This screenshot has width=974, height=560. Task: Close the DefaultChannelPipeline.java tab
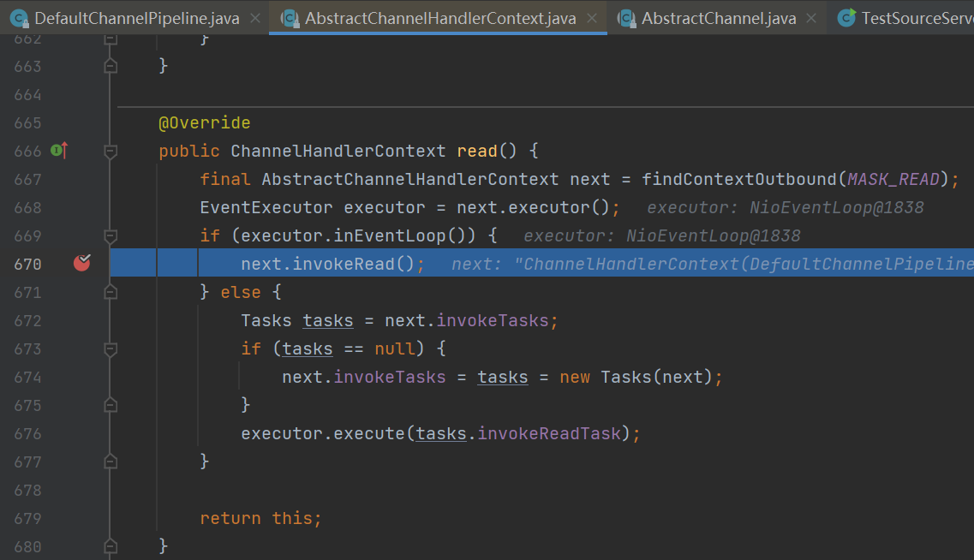click(255, 18)
